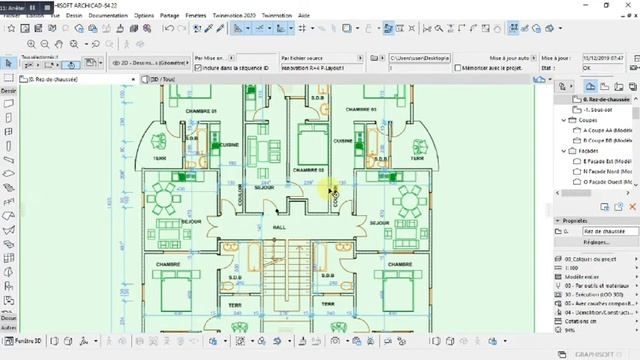Click the Zoom In magnifier icon
640x360 pixels.
(x=31, y=44)
